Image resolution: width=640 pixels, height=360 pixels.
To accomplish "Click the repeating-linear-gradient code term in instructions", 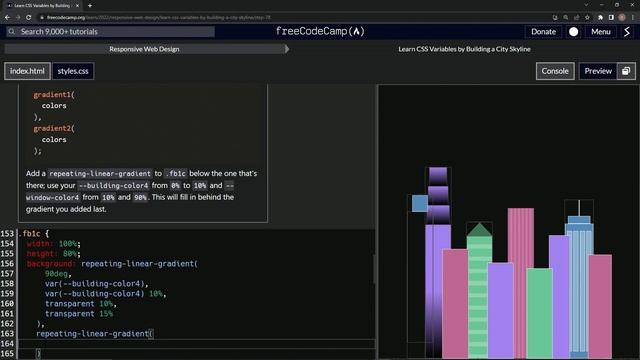I will (x=100, y=173).
